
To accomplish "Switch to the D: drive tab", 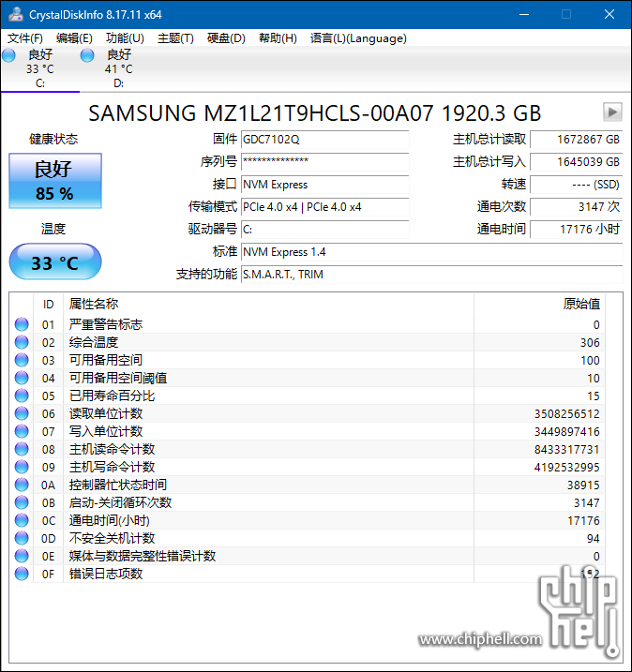I will (x=119, y=68).
